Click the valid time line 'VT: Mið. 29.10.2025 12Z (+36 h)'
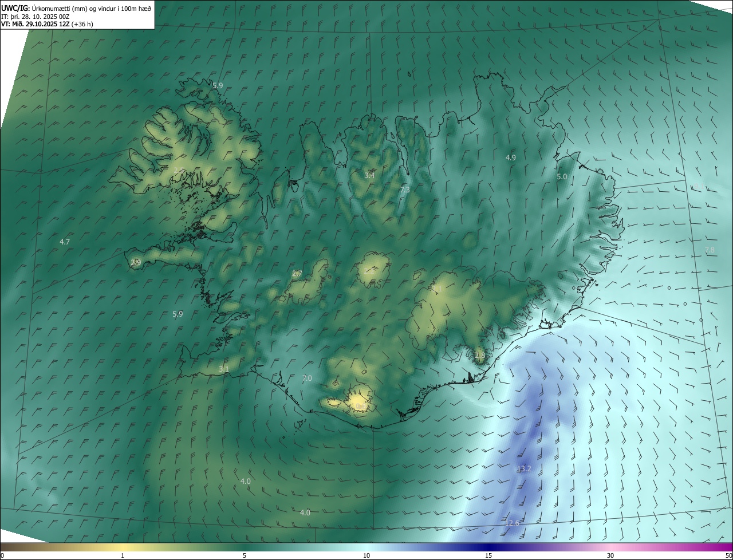 tap(46, 24)
